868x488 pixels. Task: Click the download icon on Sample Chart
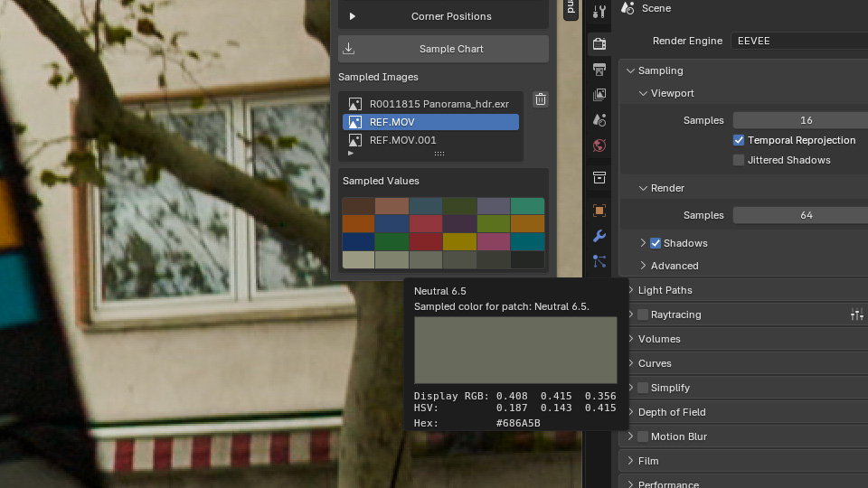pyautogui.click(x=349, y=48)
